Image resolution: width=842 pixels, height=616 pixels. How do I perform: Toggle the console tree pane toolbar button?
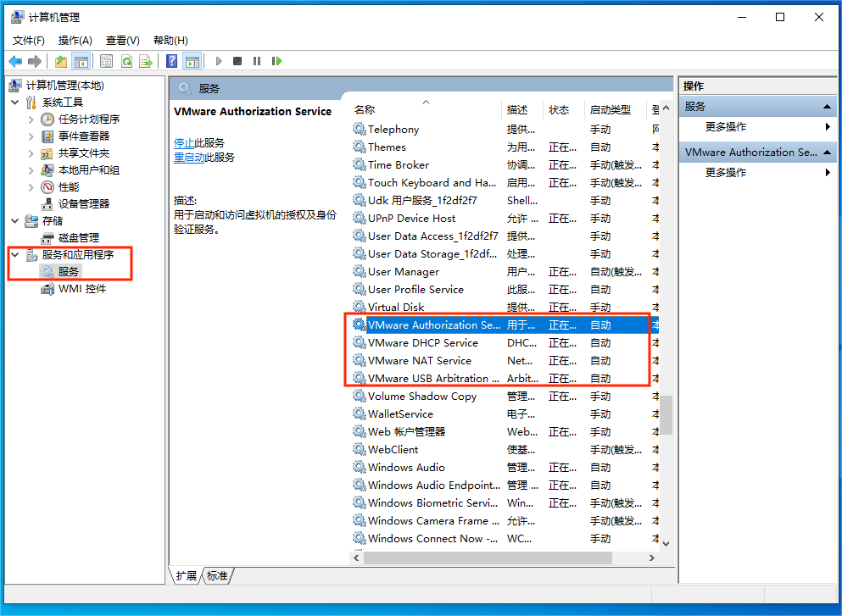pos(81,61)
